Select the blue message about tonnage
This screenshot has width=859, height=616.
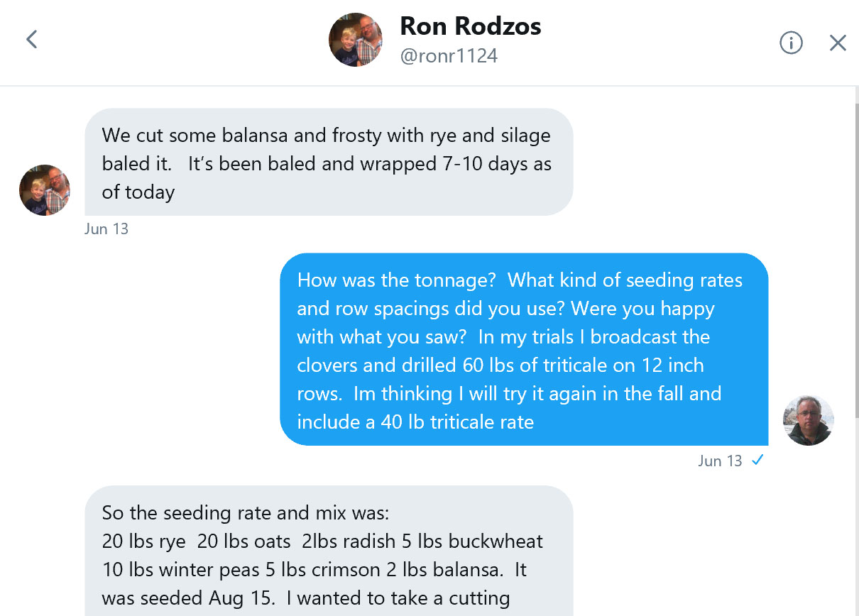[524, 349]
